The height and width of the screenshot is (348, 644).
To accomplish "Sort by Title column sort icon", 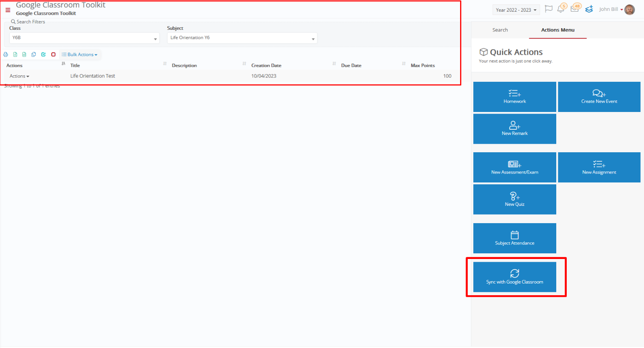I will [165, 64].
